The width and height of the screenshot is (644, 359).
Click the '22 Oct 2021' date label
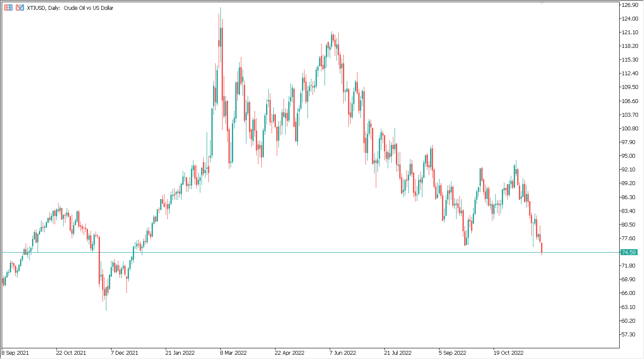click(71, 353)
